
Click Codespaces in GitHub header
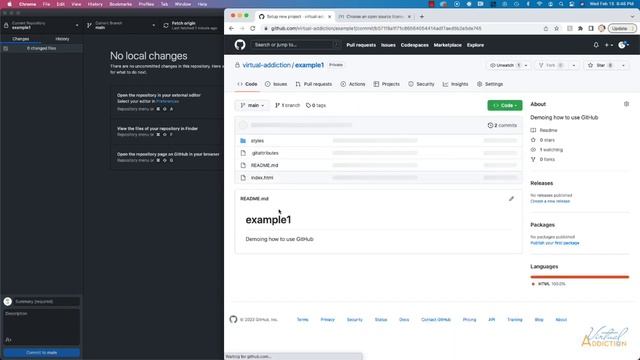coord(414,45)
